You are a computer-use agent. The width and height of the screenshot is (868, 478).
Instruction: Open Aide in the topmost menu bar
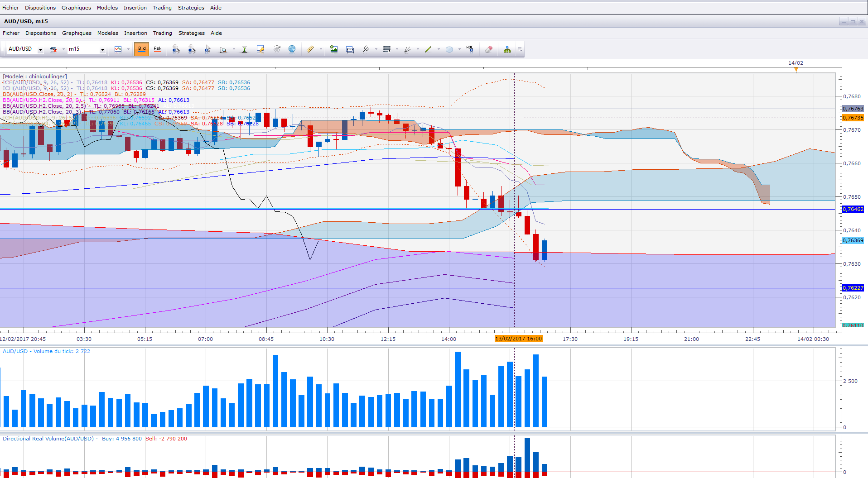pos(216,8)
